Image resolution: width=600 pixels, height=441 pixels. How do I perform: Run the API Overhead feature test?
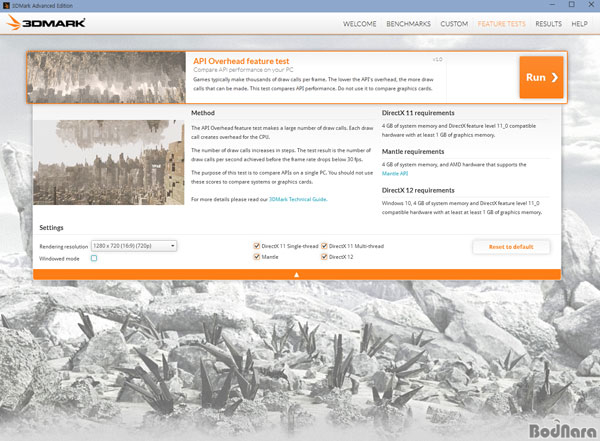pyautogui.click(x=541, y=77)
